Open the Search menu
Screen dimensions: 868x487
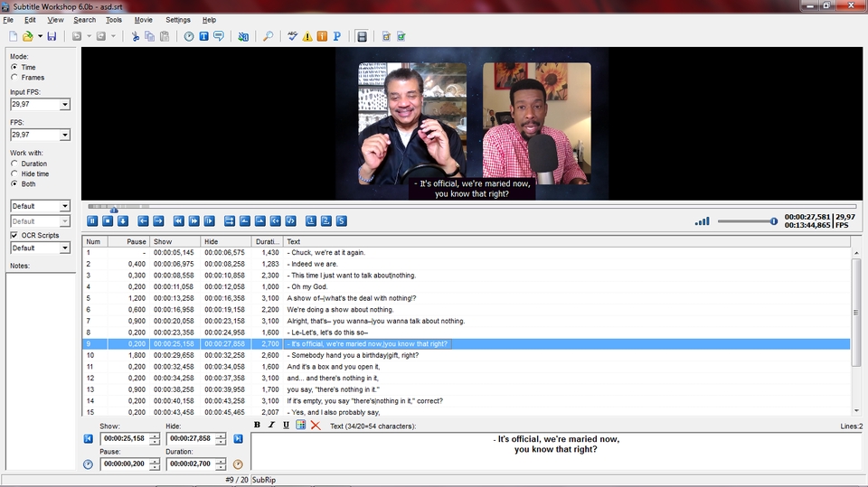click(x=85, y=20)
